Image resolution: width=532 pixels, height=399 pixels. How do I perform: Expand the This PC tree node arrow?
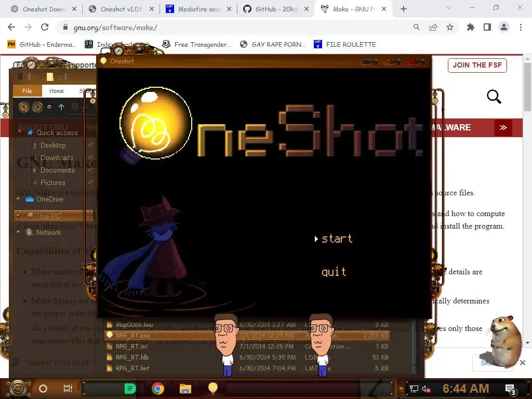click(x=18, y=216)
